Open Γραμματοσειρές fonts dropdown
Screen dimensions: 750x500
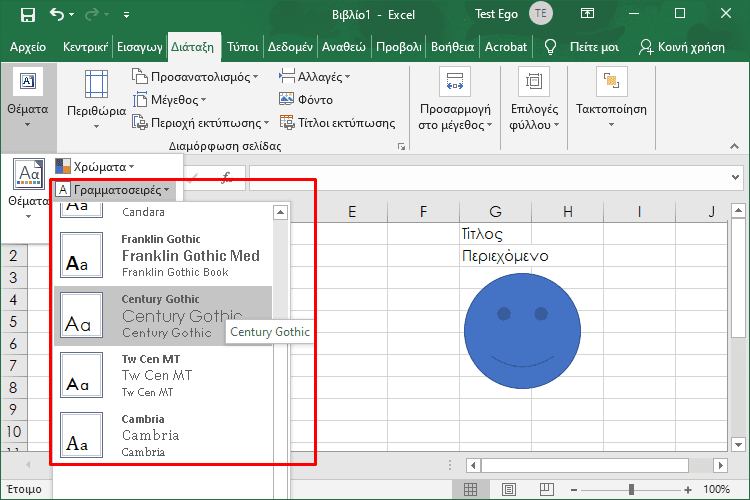click(x=113, y=190)
